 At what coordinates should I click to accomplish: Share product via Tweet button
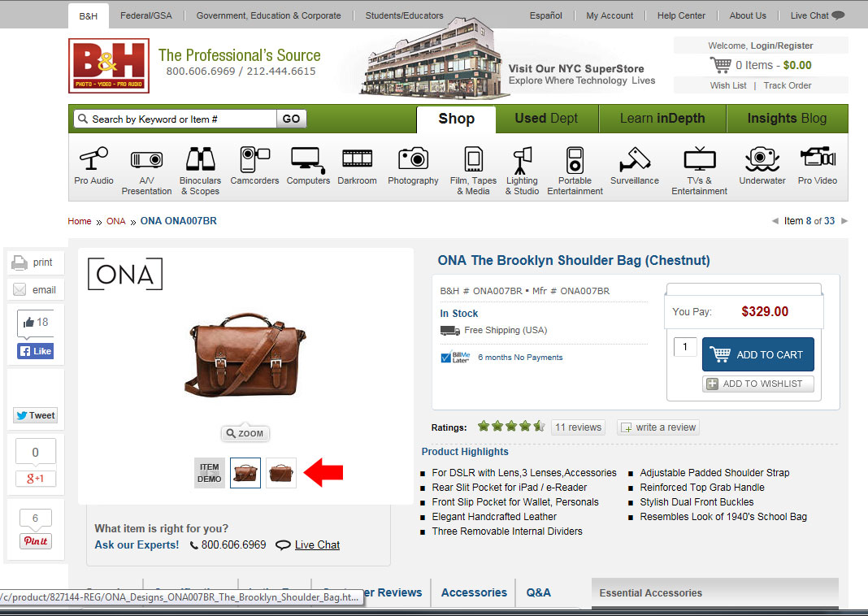tap(36, 415)
